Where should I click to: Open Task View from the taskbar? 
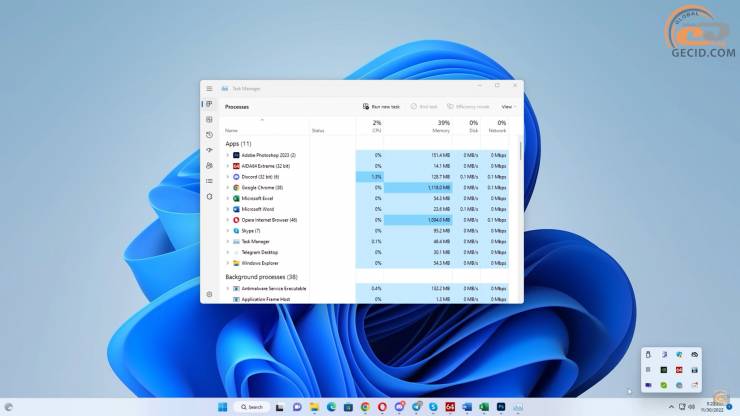279,407
